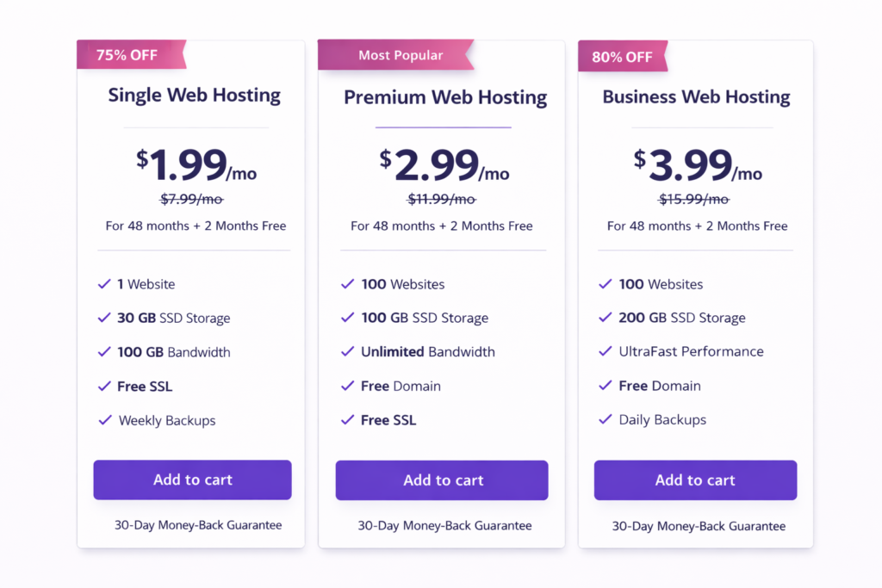
Task: Click the 80% OFF badge on Business plan
Action: 622,57
